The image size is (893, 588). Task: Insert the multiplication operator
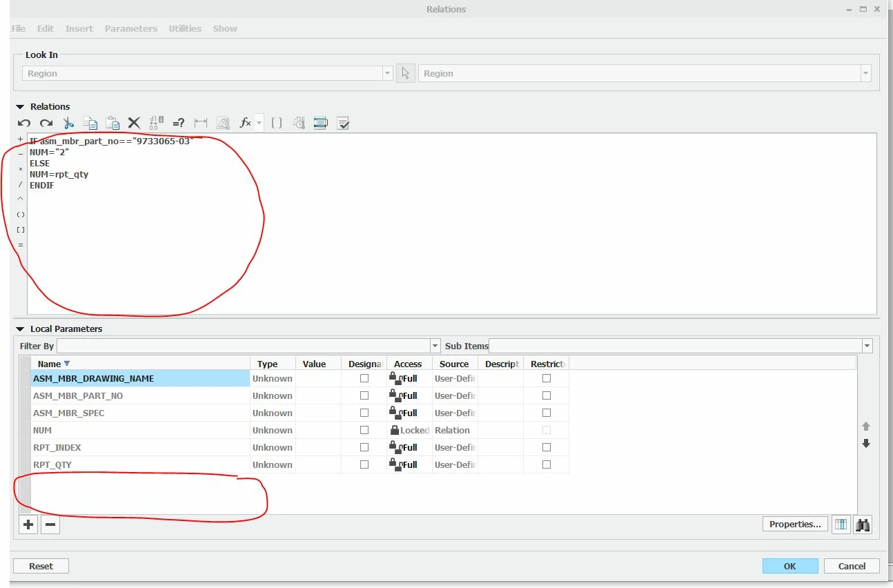click(20, 170)
